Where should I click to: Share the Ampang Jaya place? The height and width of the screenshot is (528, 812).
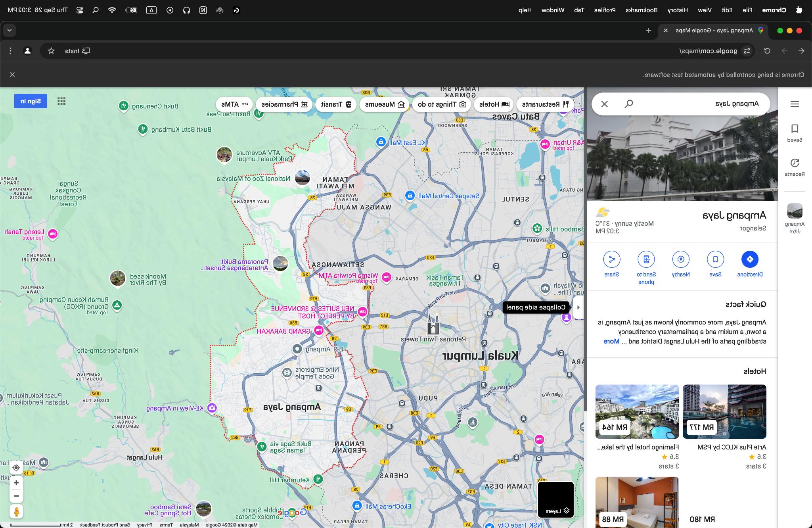point(611,263)
